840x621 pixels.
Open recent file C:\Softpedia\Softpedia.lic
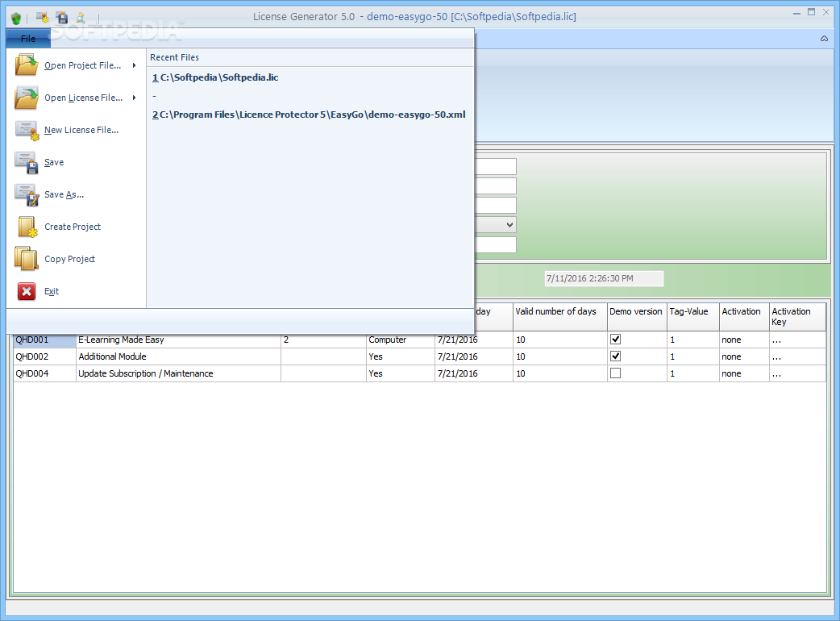click(215, 77)
